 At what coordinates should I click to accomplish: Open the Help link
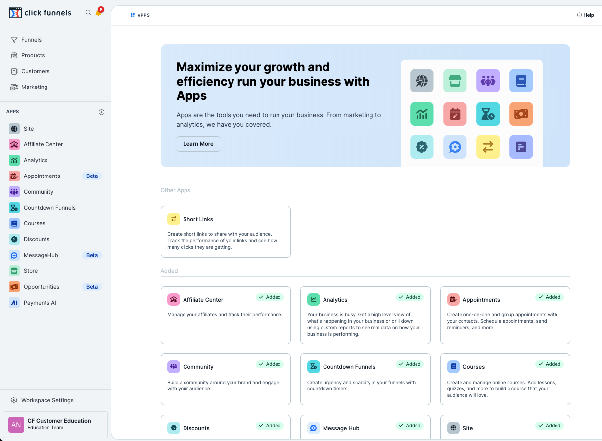point(585,15)
